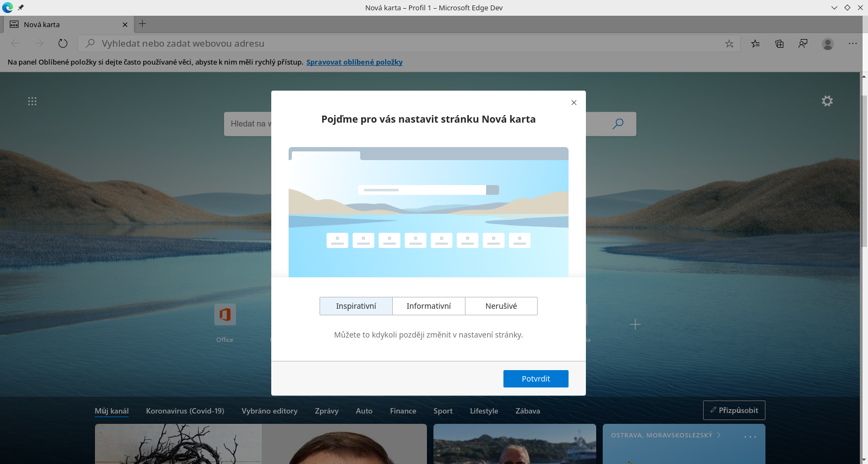Image resolution: width=868 pixels, height=464 pixels.
Task: Select the Inspirativní layout option
Action: [356, 306]
